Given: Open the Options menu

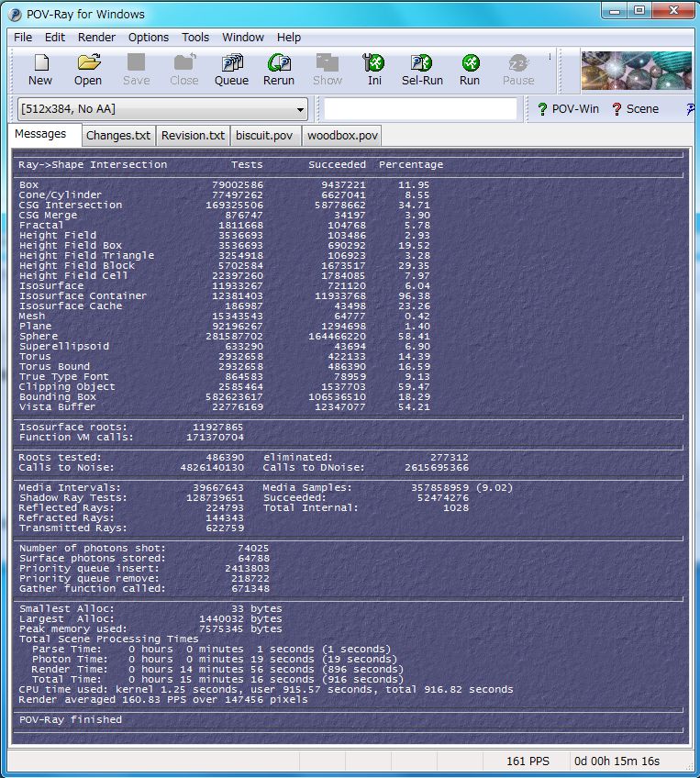Looking at the screenshot, I should 148,38.
